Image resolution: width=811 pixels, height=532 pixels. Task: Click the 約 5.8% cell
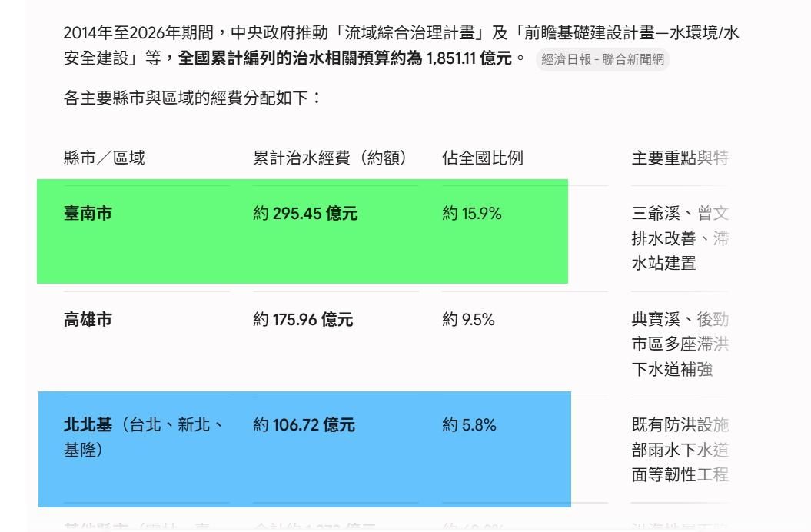pyautogui.click(x=469, y=425)
